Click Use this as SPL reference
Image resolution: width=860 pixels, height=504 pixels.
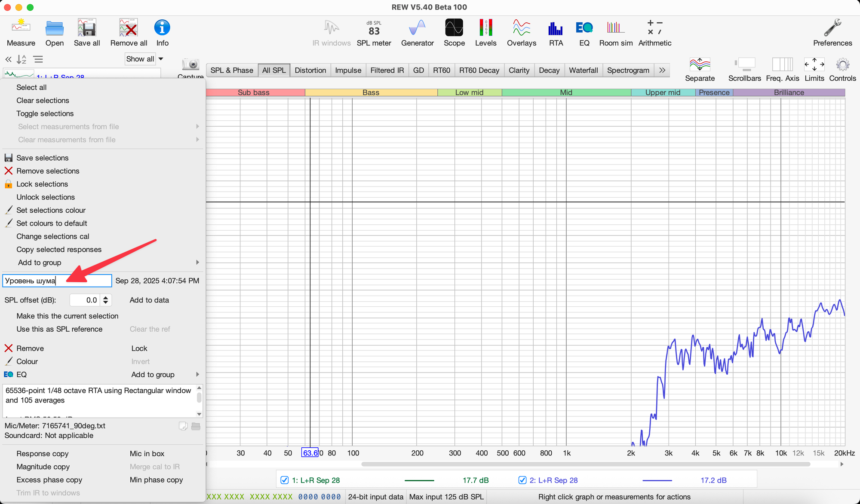[59, 329]
